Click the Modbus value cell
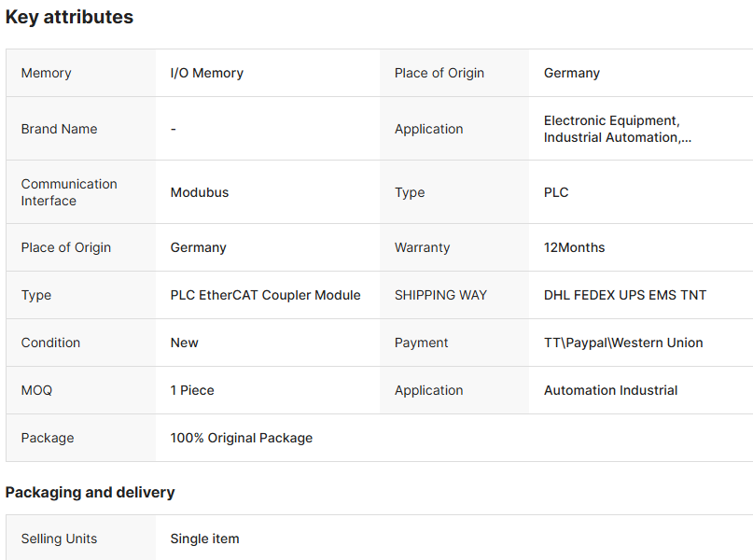 click(x=199, y=192)
